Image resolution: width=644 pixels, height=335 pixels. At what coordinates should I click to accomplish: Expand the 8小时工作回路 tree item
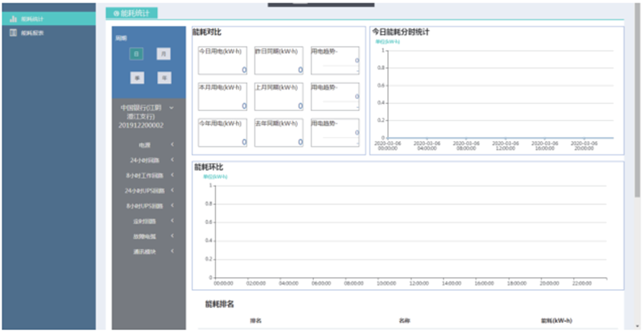[x=172, y=176]
